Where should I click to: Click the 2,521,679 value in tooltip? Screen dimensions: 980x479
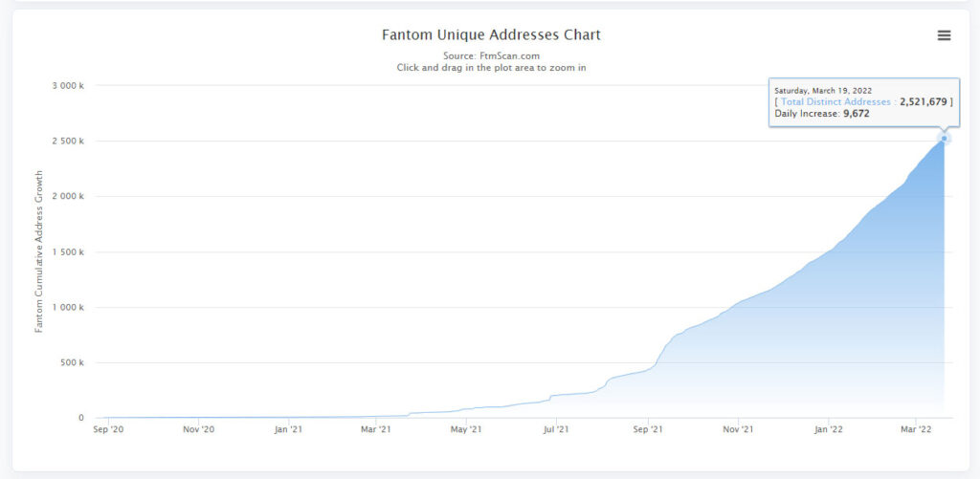924,101
